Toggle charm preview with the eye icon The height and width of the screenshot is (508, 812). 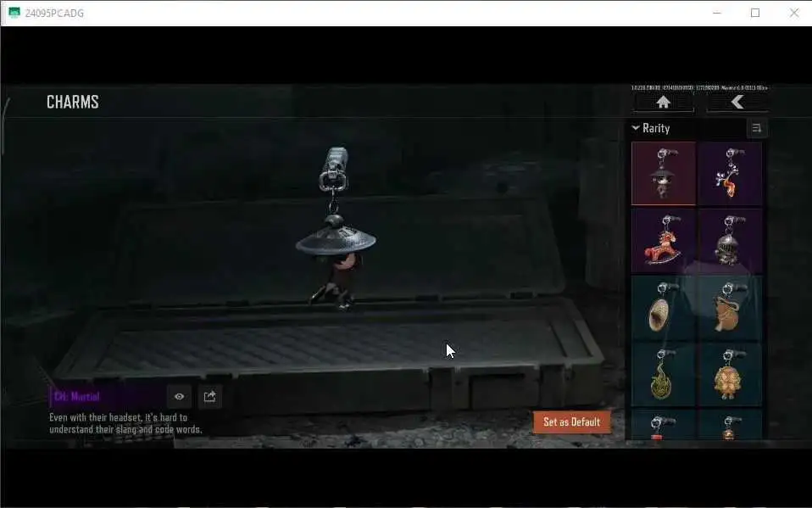[x=179, y=397]
